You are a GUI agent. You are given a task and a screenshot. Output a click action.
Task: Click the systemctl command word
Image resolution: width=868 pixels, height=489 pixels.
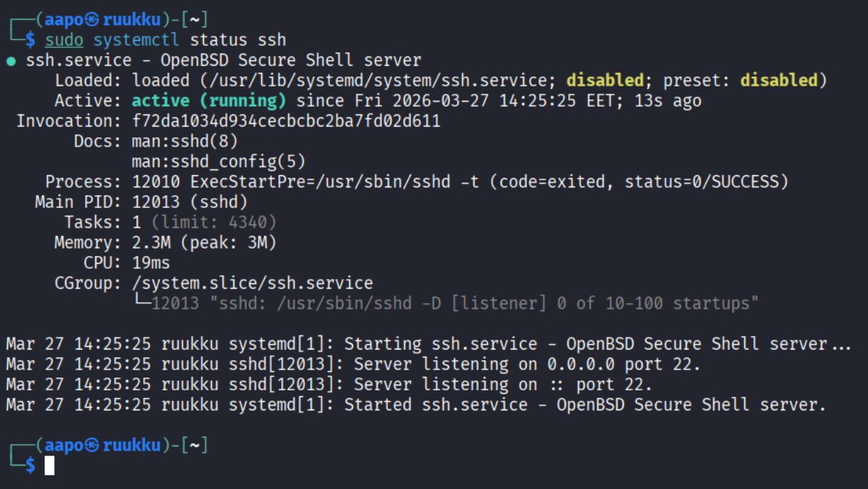[x=137, y=40]
